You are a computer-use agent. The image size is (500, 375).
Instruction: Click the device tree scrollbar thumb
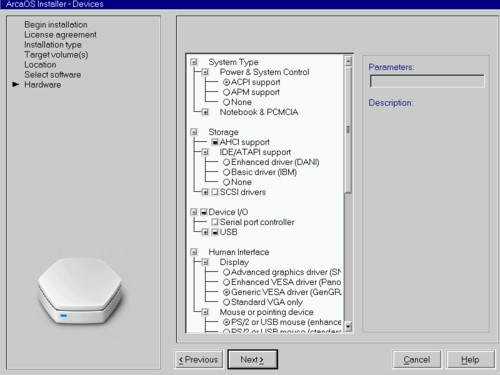click(348, 130)
